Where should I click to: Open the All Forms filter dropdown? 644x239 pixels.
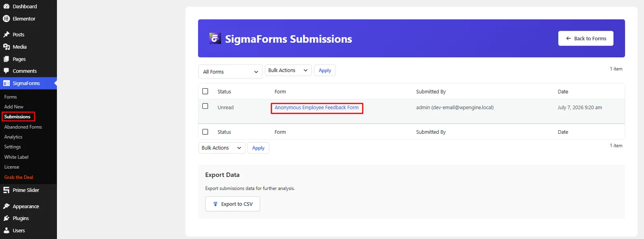(x=230, y=72)
